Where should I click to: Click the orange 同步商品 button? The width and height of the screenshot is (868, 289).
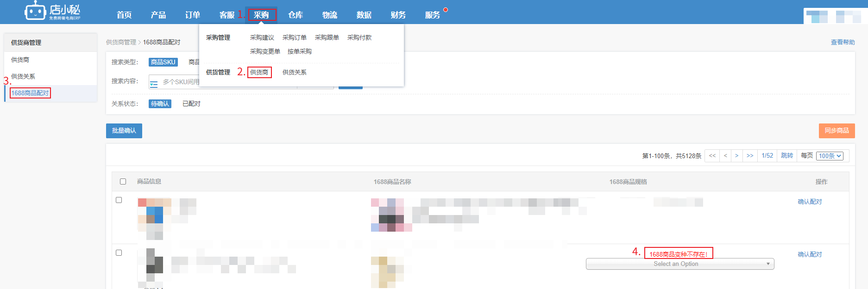coord(837,131)
